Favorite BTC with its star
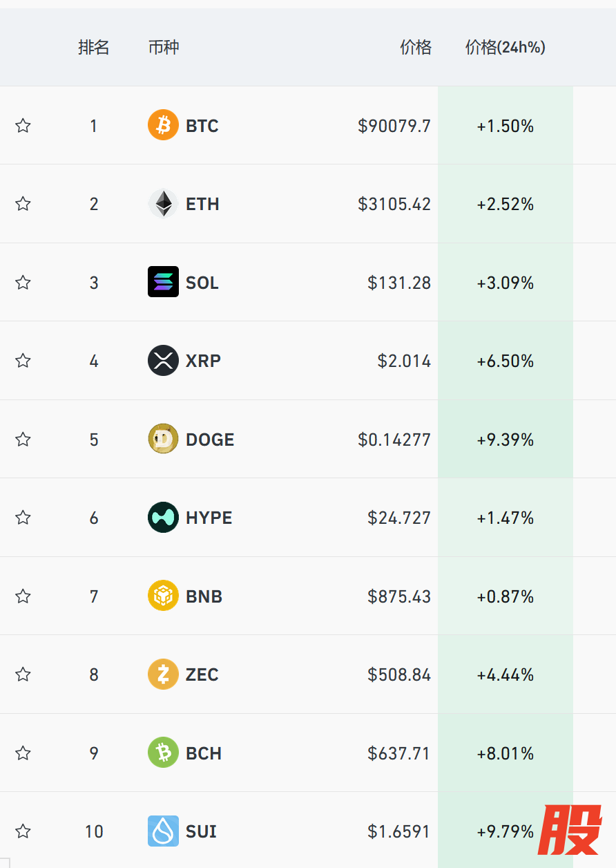The image size is (616, 868). click(23, 126)
